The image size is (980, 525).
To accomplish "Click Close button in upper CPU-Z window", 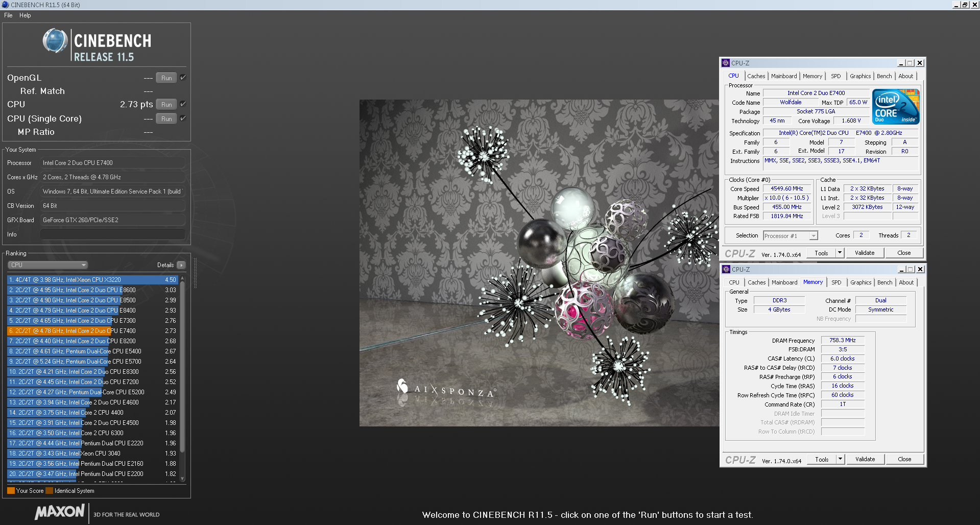I will tap(904, 253).
